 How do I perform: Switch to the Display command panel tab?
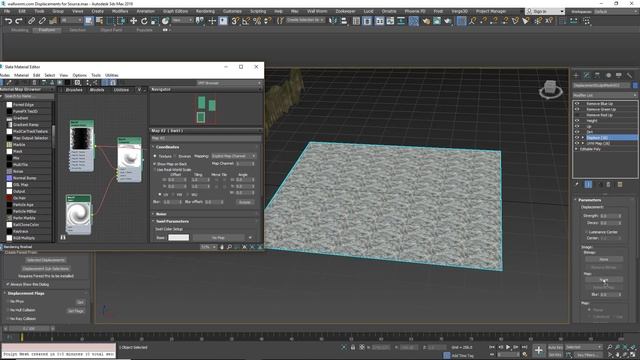click(x=619, y=76)
